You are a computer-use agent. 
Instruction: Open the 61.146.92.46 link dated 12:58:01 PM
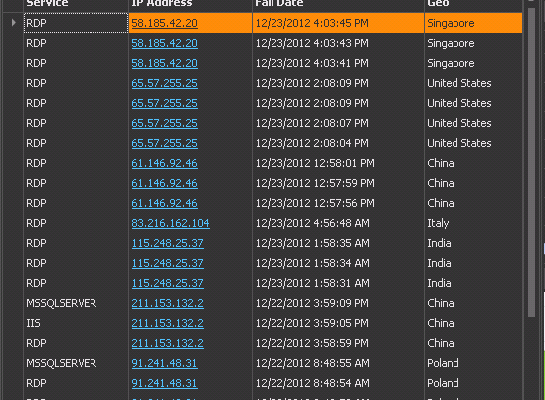164,163
